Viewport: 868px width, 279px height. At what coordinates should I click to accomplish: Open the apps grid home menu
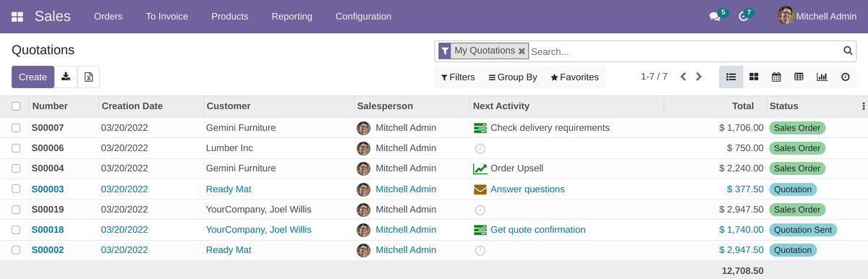17,16
